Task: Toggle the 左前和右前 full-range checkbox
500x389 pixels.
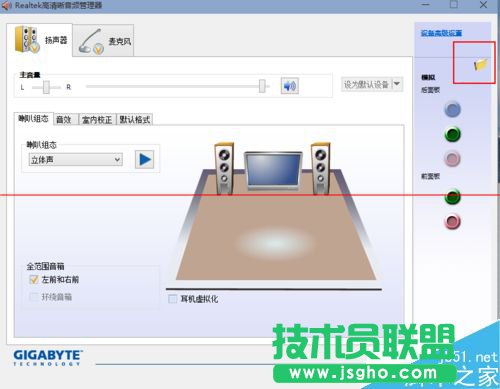Action: click(x=34, y=279)
